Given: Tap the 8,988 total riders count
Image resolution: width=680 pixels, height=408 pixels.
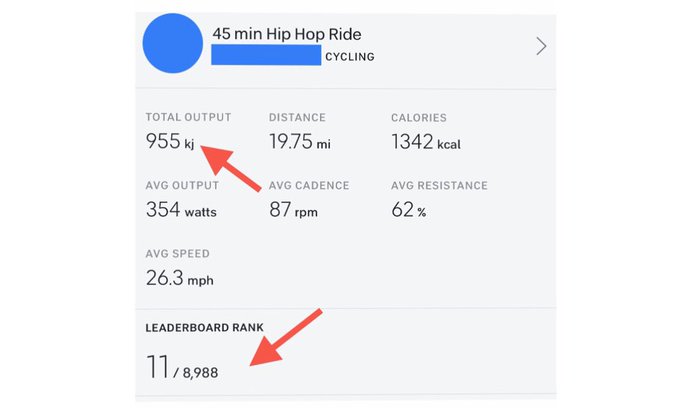Looking at the screenshot, I should 200,372.
